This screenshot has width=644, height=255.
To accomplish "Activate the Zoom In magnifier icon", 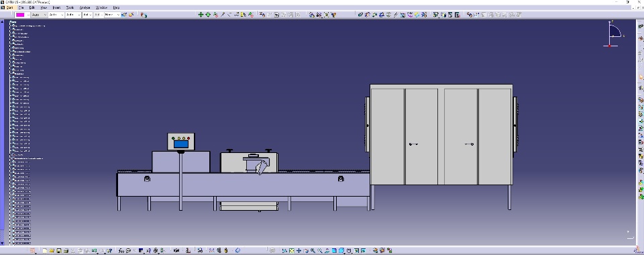I will point(313,250).
